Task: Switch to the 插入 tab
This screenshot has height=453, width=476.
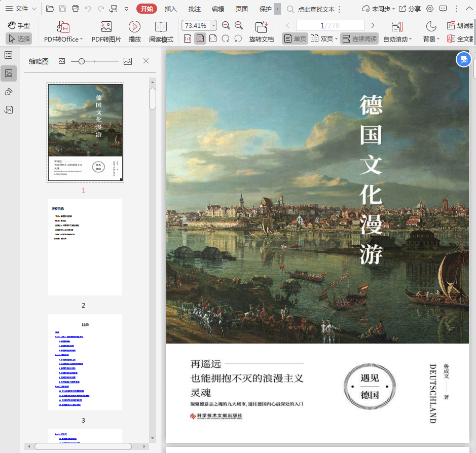Action: [171, 9]
